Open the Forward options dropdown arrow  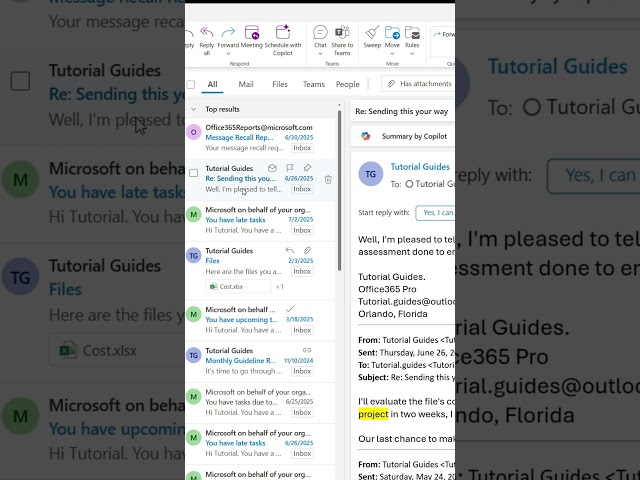click(228, 53)
